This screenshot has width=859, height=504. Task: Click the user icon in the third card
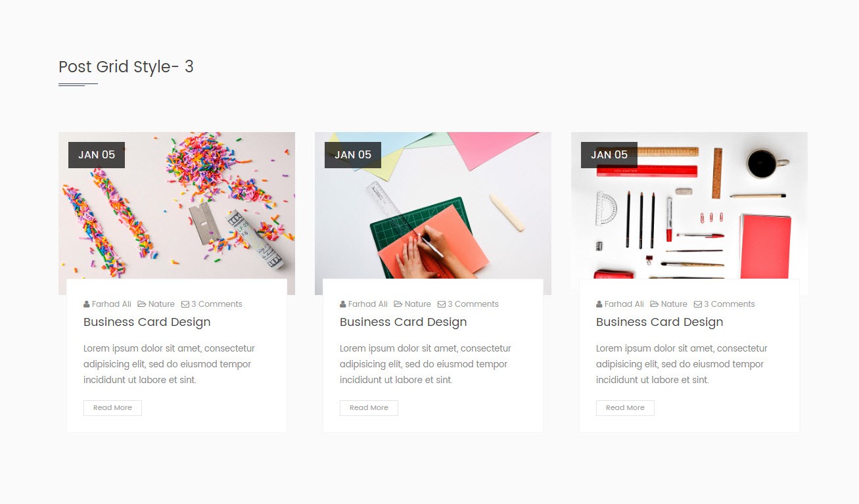pyautogui.click(x=599, y=304)
